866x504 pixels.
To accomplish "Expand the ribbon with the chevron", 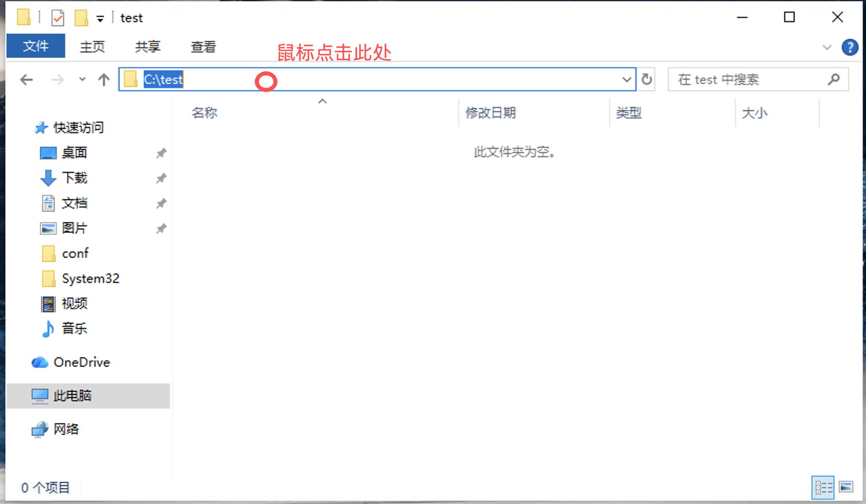I will click(827, 47).
